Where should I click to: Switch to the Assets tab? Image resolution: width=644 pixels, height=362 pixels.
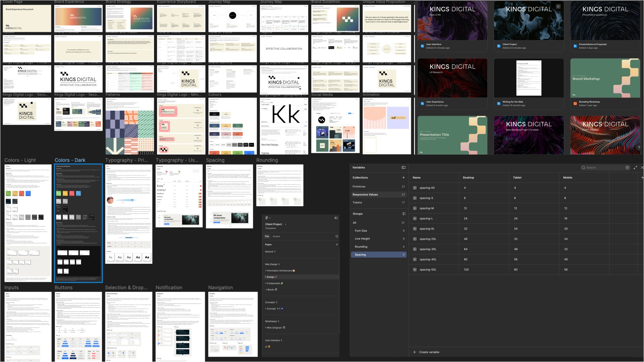coord(276,236)
